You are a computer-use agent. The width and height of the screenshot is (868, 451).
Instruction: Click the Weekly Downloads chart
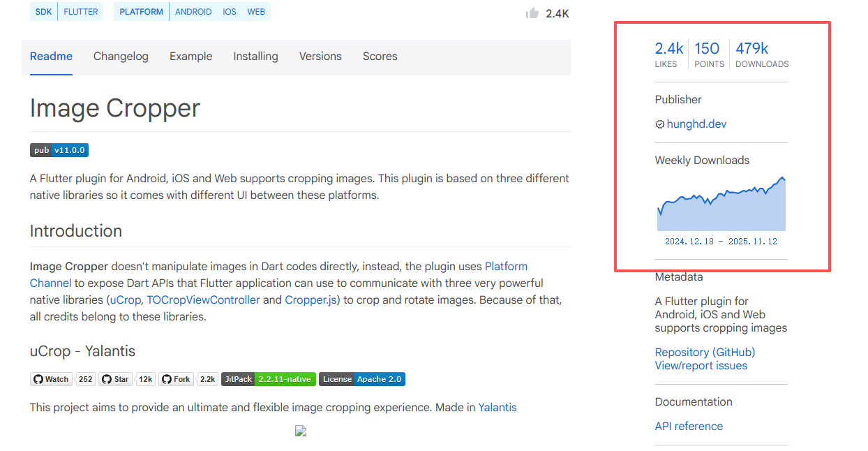point(721,206)
